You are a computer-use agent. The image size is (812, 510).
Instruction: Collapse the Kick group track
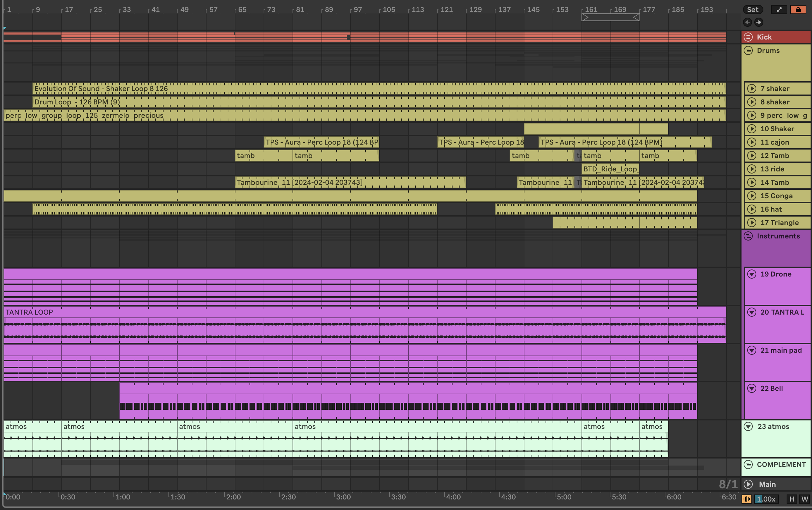pyautogui.click(x=748, y=37)
